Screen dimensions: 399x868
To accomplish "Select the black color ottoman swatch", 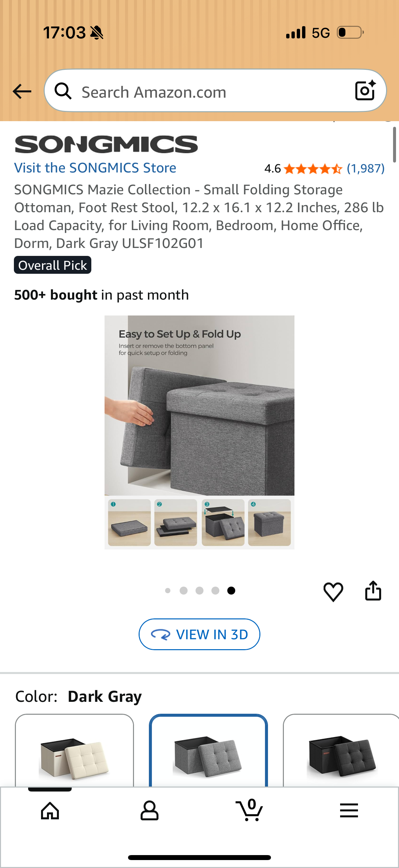I will coord(341,750).
